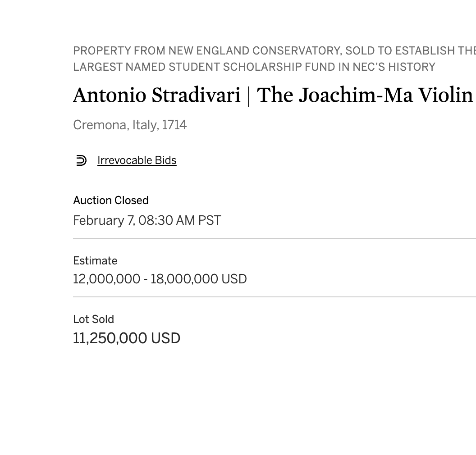Click the word Violin in title
The image size is (476, 455).
pyautogui.click(x=446, y=95)
